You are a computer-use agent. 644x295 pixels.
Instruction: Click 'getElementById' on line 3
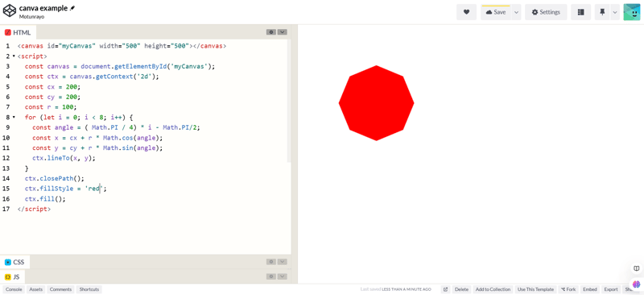tap(140, 66)
